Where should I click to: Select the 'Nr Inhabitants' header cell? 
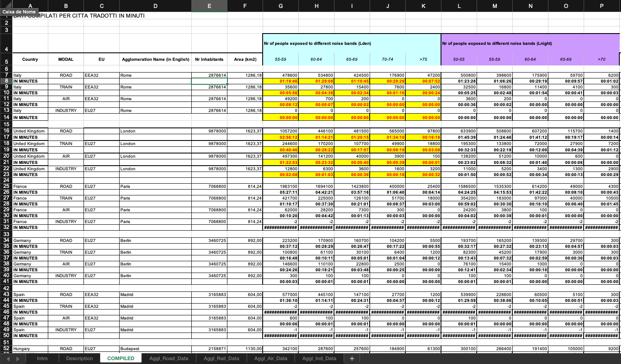click(209, 59)
